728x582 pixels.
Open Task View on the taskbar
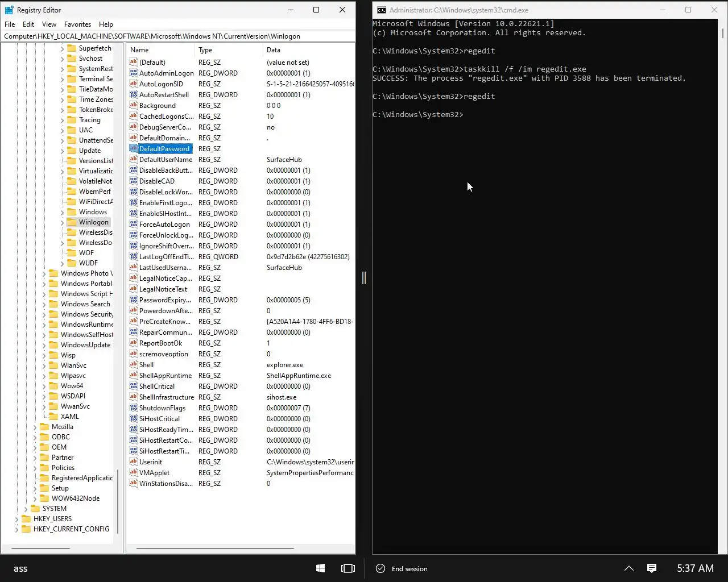click(348, 568)
